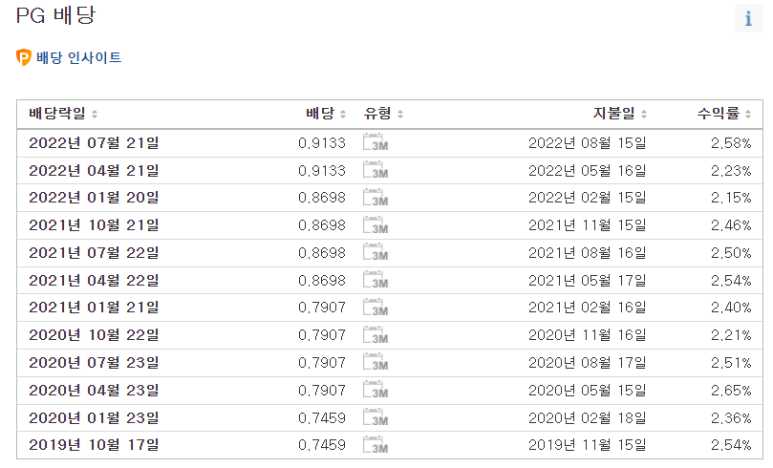Viewport: 773px width, 468px height.
Task: Select ex-dividend date 2022년 04월 21일
Action: coord(94,171)
